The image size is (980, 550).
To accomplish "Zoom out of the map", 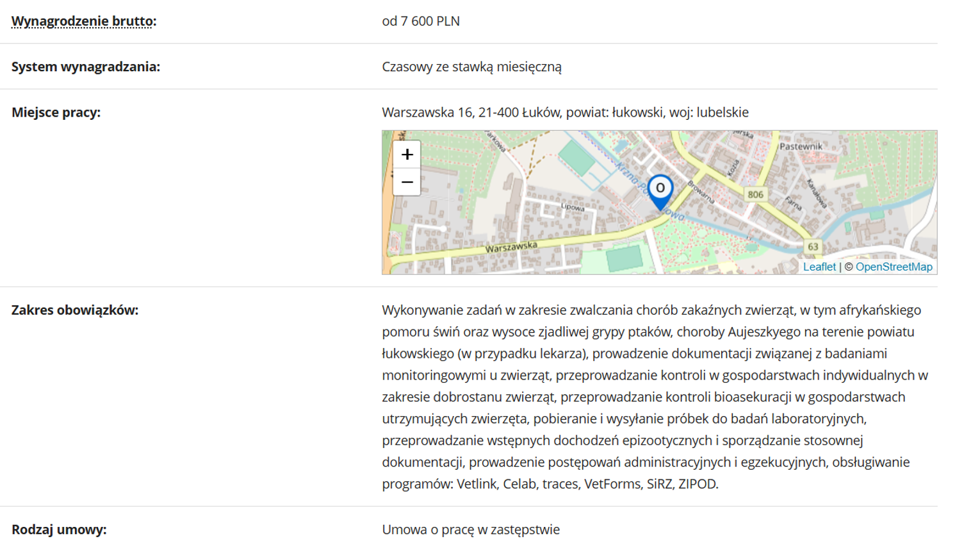I will pyautogui.click(x=407, y=183).
